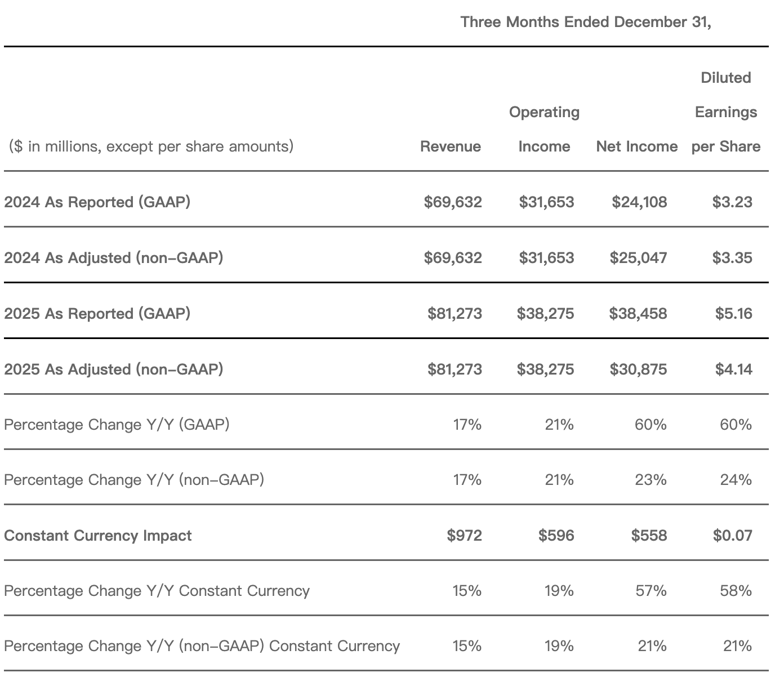The height and width of the screenshot is (677, 784).
Task: Select the "($ in millions, except per share amounts)" note
Action: click(151, 146)
